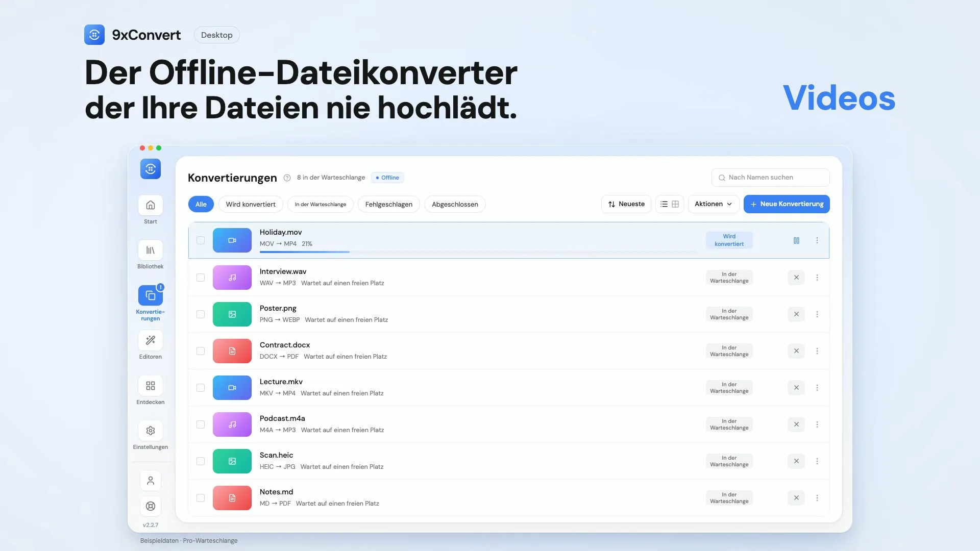The image size is (980, 551).
Task: Remove Poster.png from queue
Action: [796, 314]
